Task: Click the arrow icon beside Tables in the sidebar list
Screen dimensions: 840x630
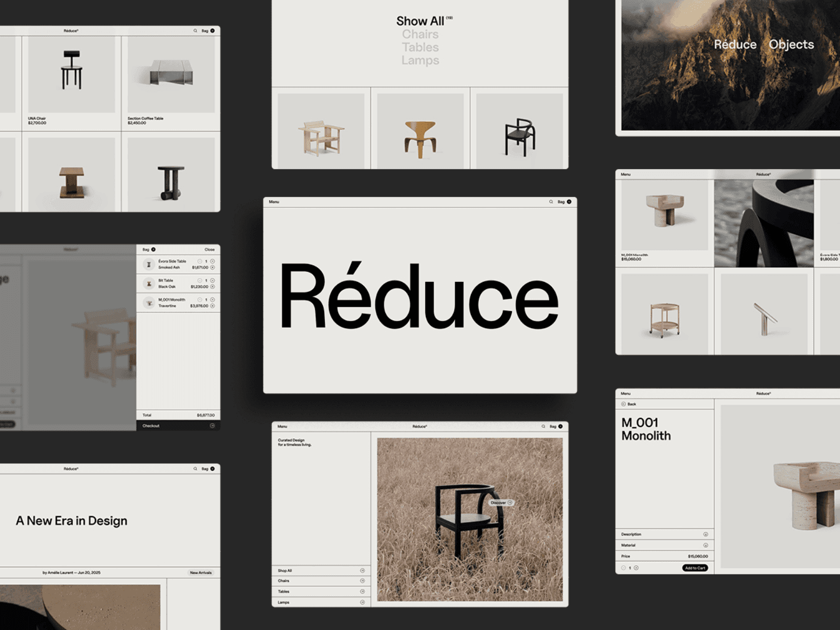Action: pyautogui.click(x=362, y=592)
